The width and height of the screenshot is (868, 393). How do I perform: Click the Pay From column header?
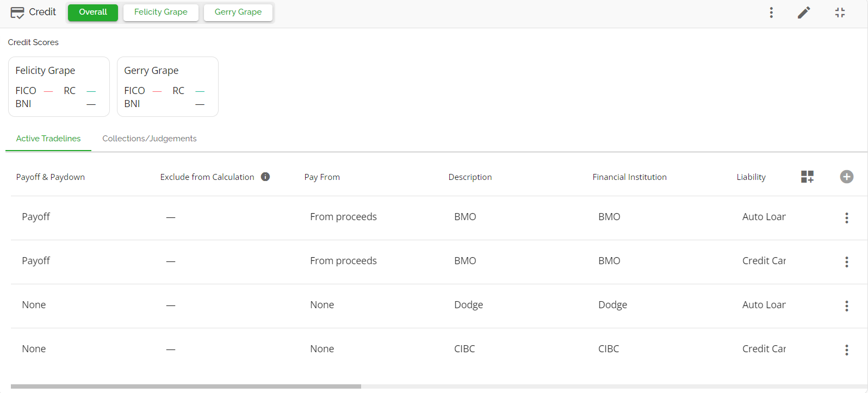click(322, 177)
